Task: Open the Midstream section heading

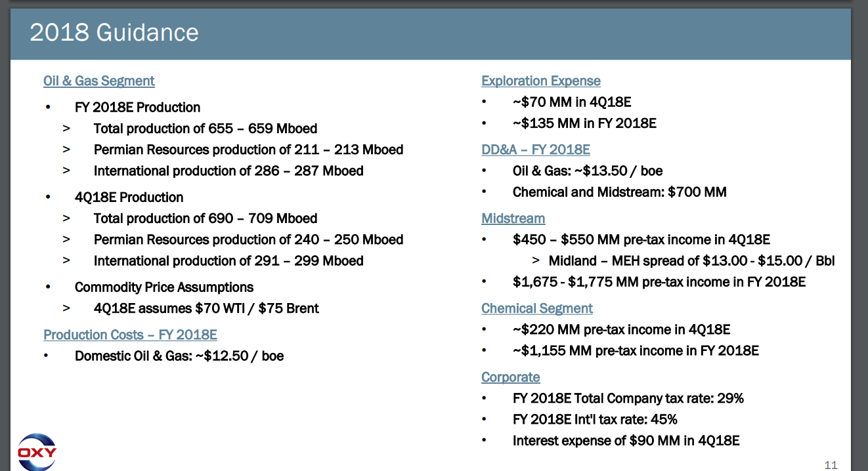Action: click(x=513, y=218)
